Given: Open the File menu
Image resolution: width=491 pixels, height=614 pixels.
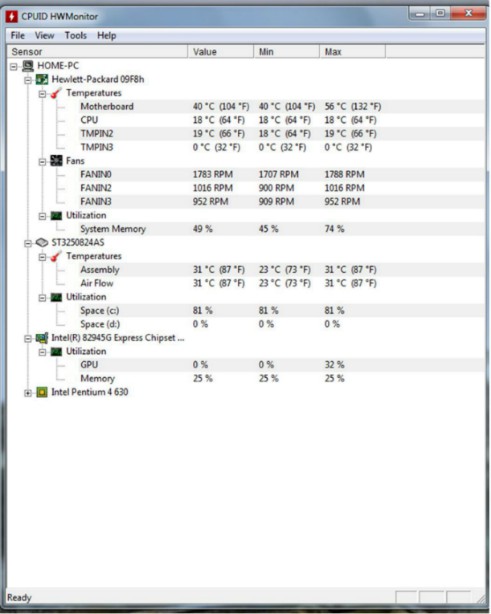Looking at the screenshot, I should (18, 36).
